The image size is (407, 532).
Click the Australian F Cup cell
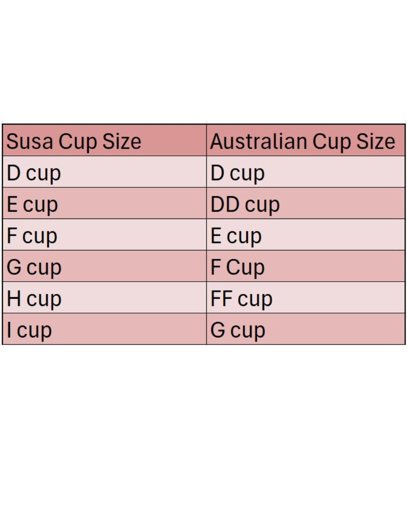pyautogui.click(x=305, y=266)
